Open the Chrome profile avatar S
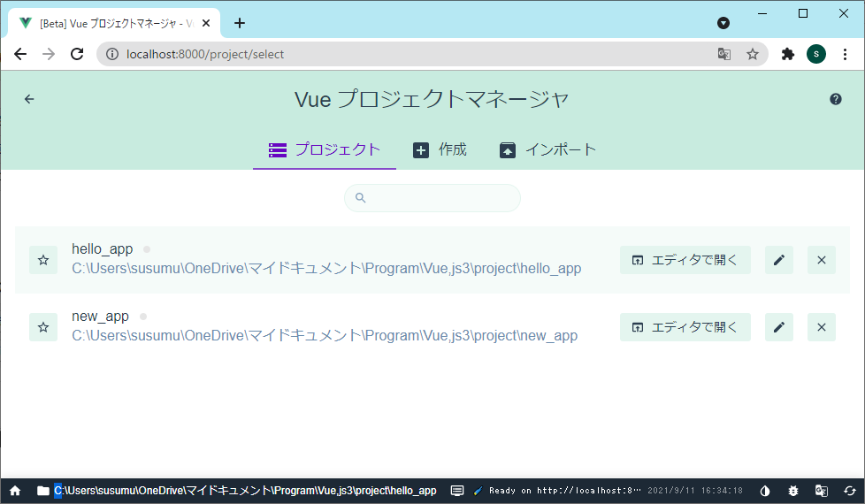The image size is (865, 504). pyautogui.click(x=816, y=54)
